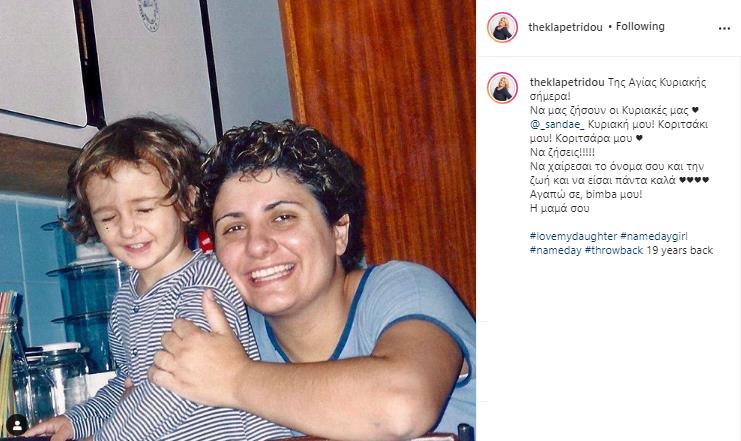
Task: Open the #throwback hashtag page
Action: coord(614,250)
